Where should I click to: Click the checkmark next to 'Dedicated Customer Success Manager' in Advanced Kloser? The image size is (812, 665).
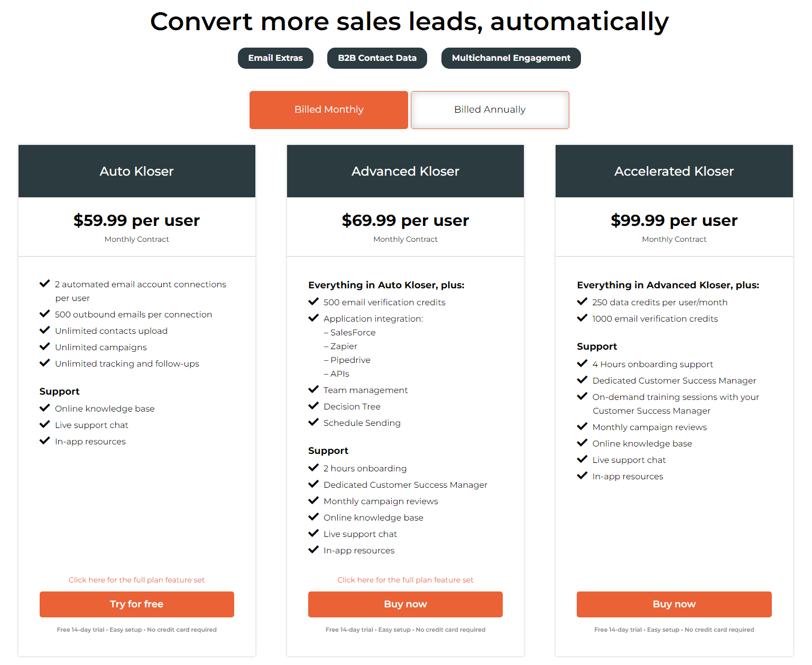(313, 484)
